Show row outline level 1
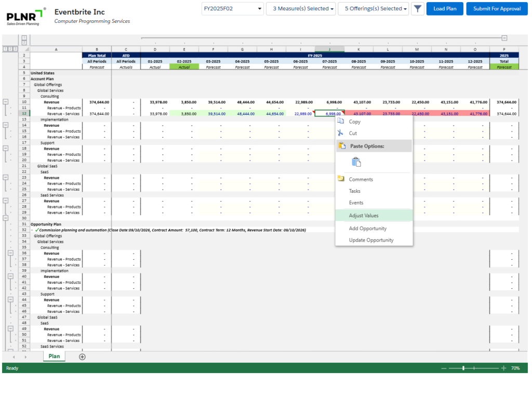The width and height of the screenshot is (532, 398). pyautogui.click(x=5, y=49)
